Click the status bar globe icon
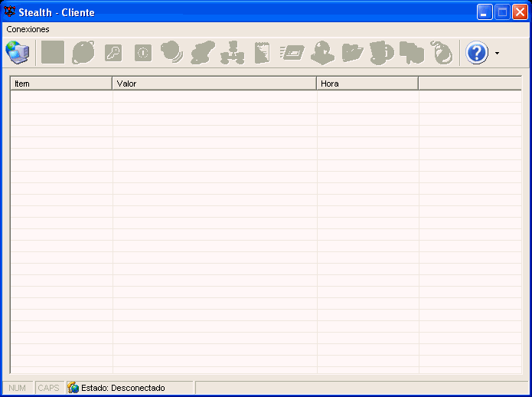Image resolution: width=532 pixels, height=397 pixels. click(x=73, y=388)
